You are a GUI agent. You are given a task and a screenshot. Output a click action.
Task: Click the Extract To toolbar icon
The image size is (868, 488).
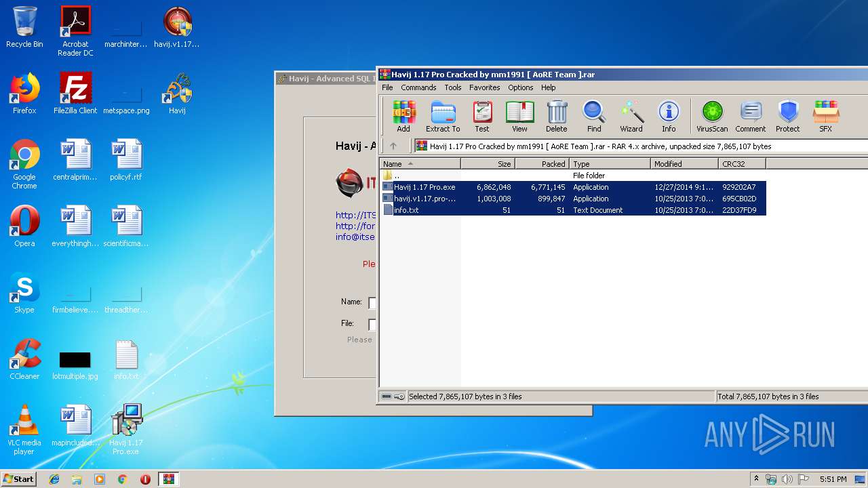(x=443, y=116)
